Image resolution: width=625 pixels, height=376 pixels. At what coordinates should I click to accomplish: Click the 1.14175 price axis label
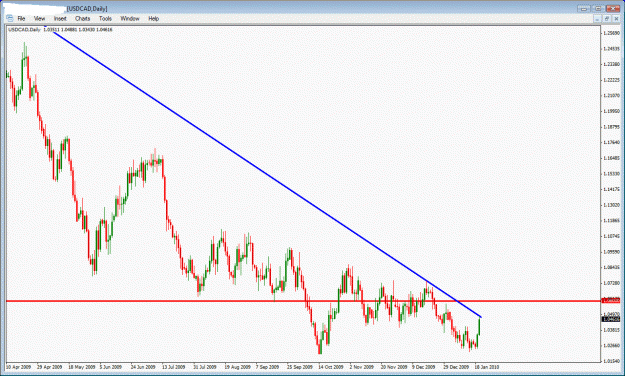click(x=611, y=189)
